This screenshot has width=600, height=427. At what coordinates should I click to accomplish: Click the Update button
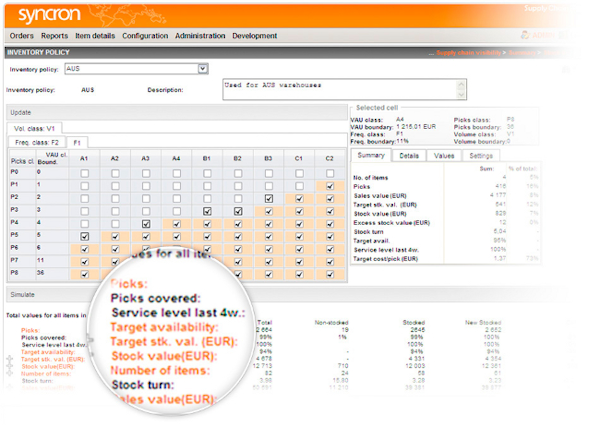[21, 112]
